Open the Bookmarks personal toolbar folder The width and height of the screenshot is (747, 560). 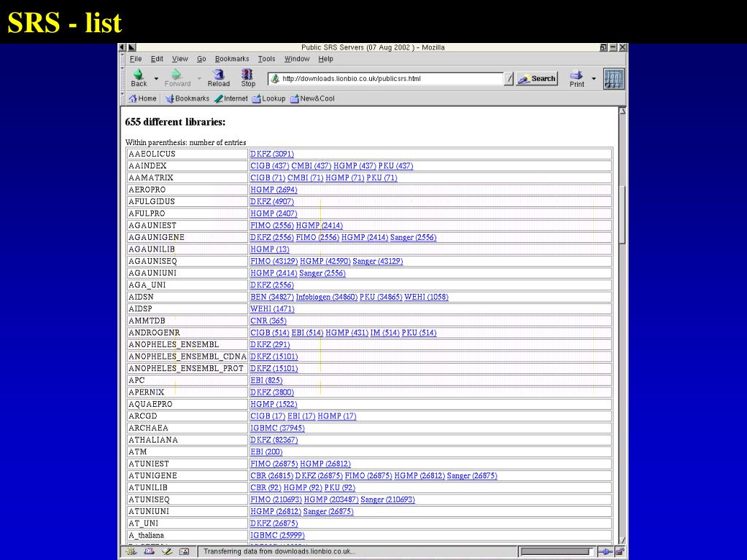(187, 98)
